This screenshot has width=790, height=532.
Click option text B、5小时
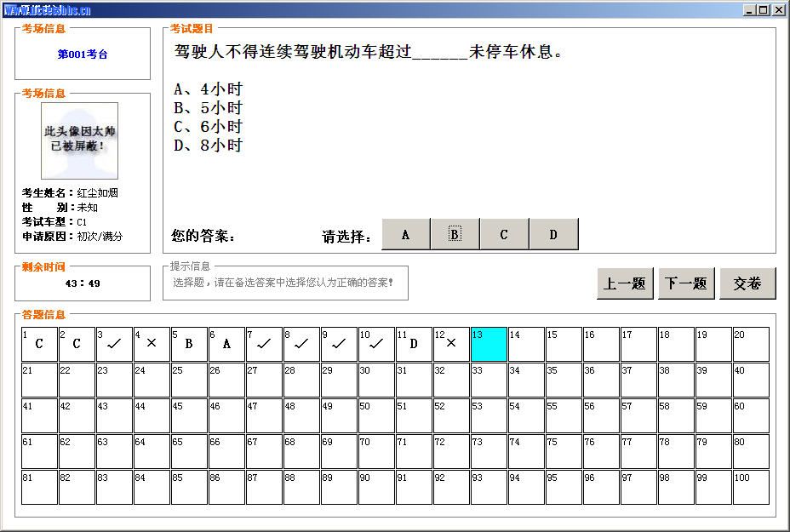[x=208, y=108]
